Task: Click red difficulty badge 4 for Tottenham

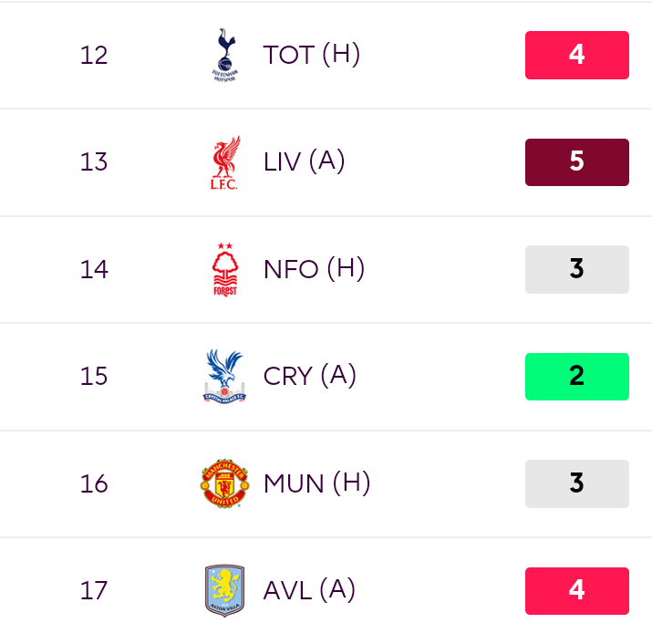Action: tap(576, 55)
